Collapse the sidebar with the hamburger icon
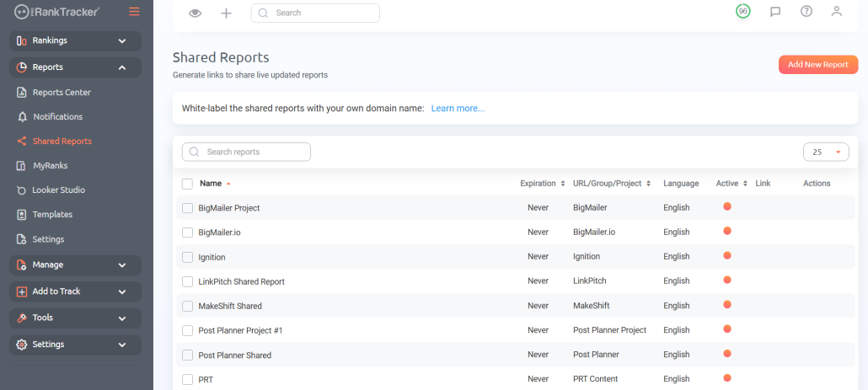The image size is (868, 390). click(x=134, y=11)
